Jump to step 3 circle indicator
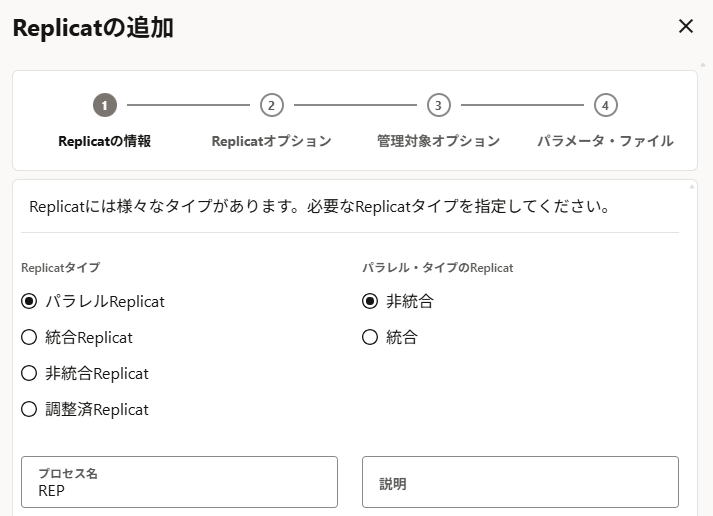Image resolution: width=713 pixels, height=516 pixels. coord(438,105)
